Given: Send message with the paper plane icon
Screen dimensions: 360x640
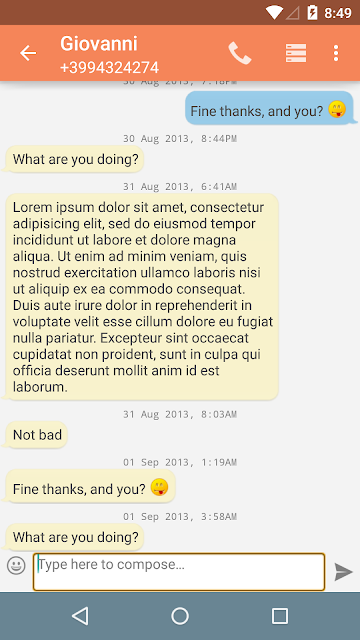Looking at the screenshot, I should [x=343, y=572].
